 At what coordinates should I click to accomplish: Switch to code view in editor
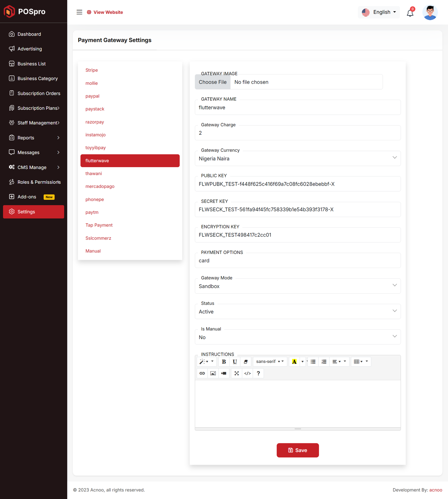tap(248, 373)
